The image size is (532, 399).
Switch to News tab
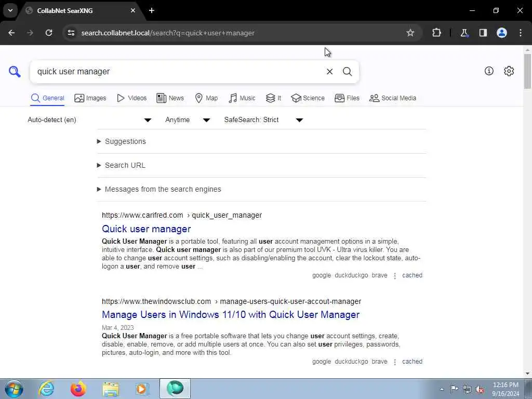170,98
